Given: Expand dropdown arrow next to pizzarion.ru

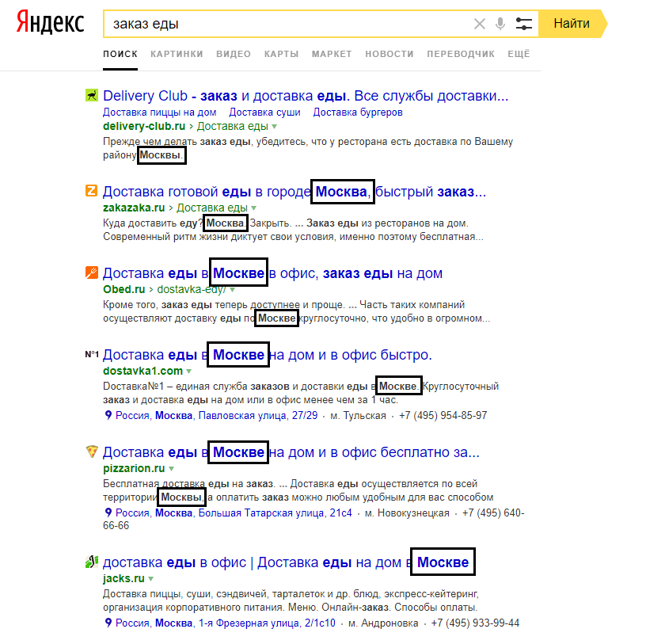Looking at the screenshot, I should tap(171, 469).
